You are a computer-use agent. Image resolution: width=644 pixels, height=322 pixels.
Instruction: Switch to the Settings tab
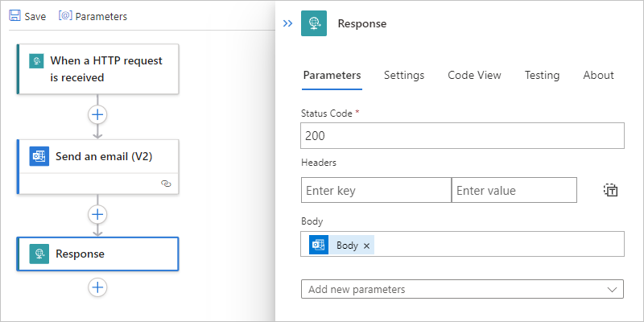coord(404,75)
